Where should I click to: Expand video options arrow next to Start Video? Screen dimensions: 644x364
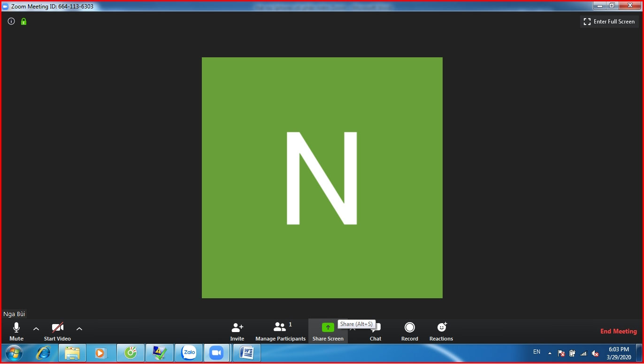click(x=79, y=329)
